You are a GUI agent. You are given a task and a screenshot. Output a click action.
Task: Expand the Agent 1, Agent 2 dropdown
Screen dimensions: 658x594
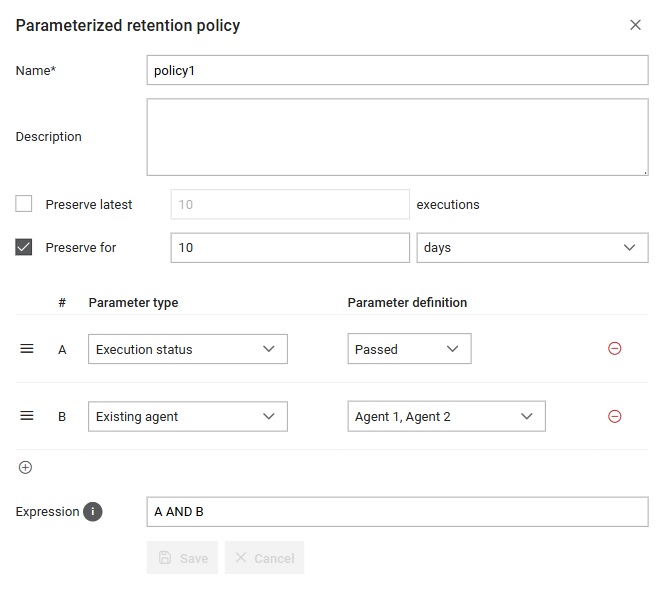pyautogui.click(x=446, y=416)
